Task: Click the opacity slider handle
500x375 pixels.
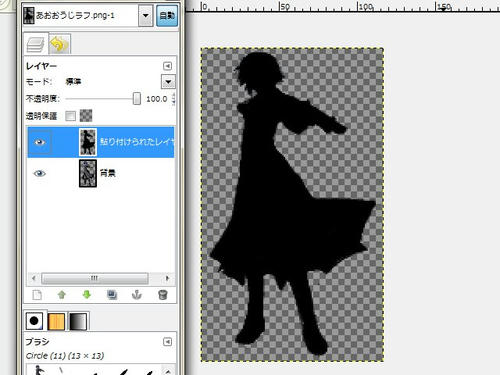Action: [137, 99]
